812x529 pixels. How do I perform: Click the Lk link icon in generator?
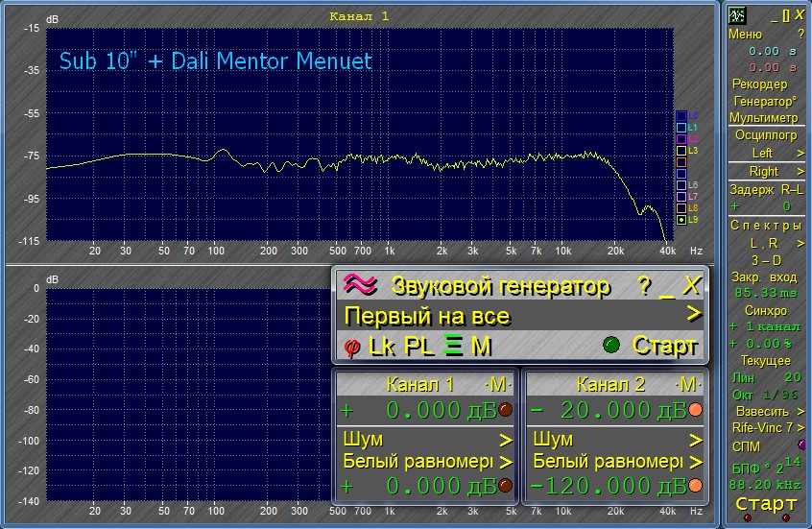coord(382,346)
